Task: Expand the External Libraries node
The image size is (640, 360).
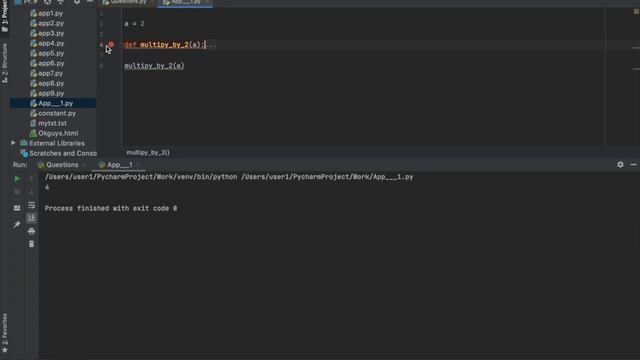Action: pos(13,143)
